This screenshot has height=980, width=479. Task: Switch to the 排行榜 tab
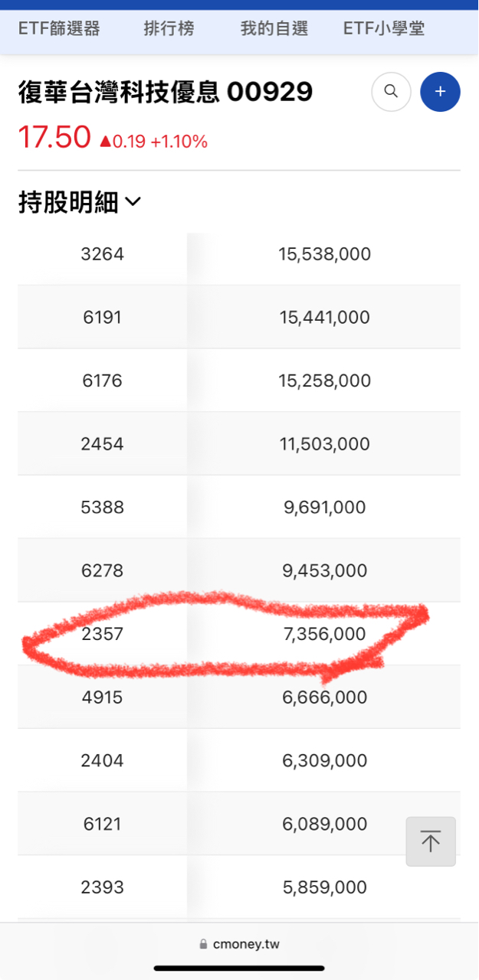pyautogui.click(x=169, y=29)
